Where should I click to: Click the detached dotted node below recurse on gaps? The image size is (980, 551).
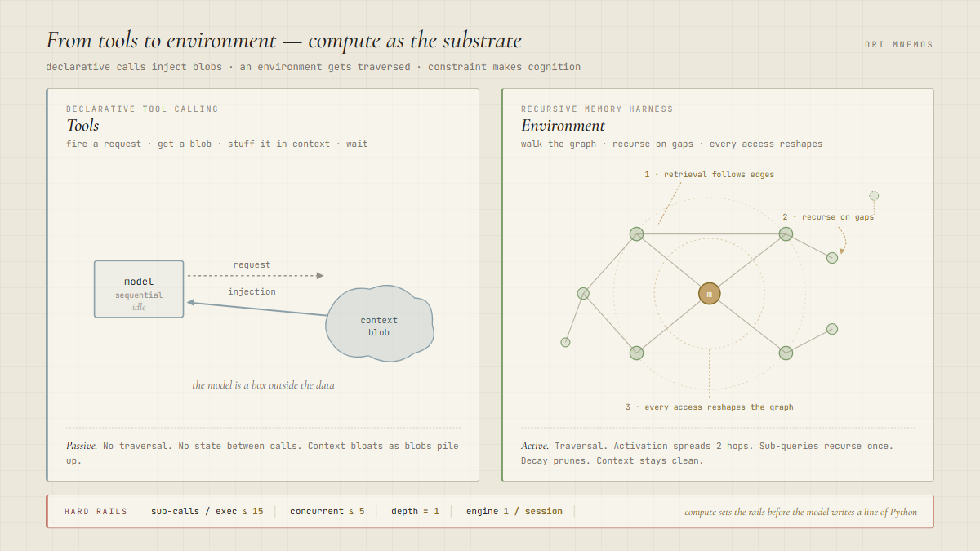click(874, 196)
